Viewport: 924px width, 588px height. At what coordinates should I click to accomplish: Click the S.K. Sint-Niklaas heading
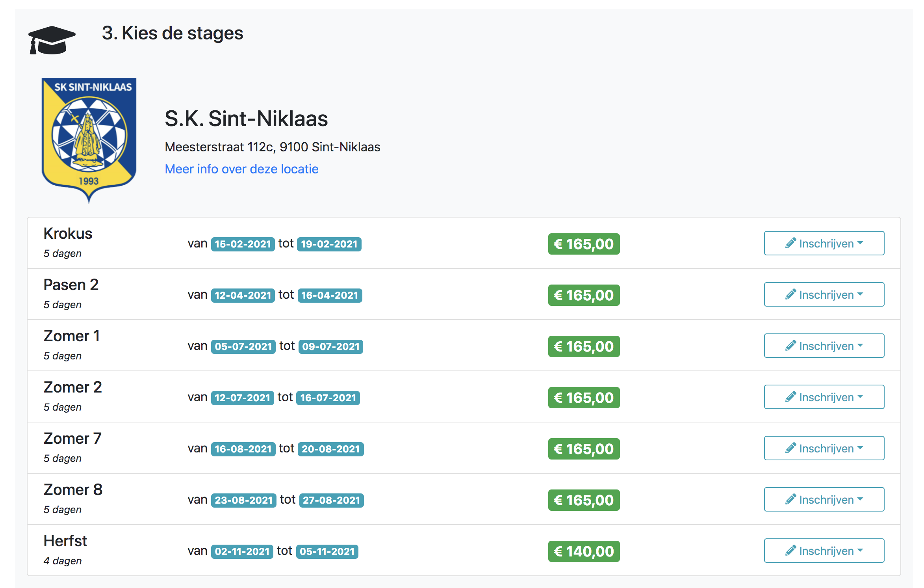pyautogui.click(x=246, y=119)
